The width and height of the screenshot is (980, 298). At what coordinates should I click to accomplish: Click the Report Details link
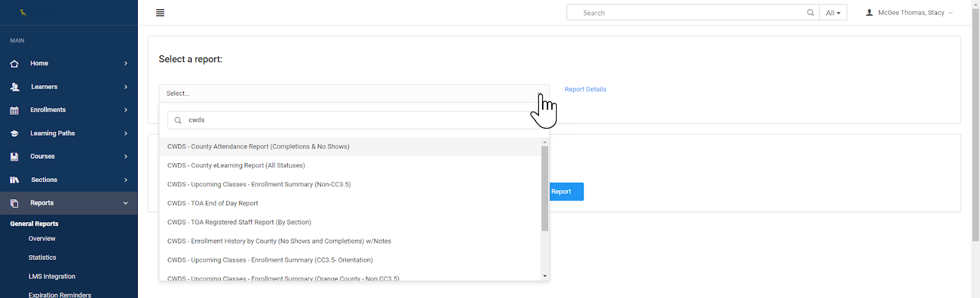click(x=586, y=90)
